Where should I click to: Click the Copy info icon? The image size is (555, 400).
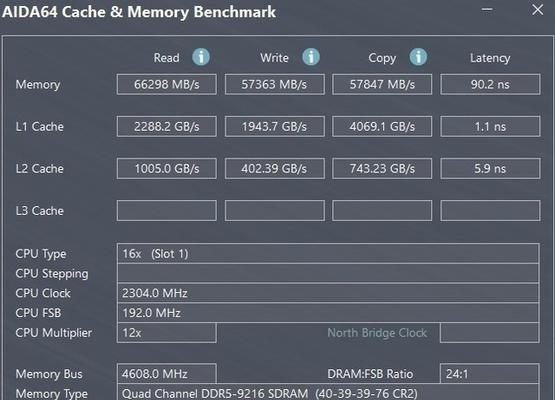[418, 57]
